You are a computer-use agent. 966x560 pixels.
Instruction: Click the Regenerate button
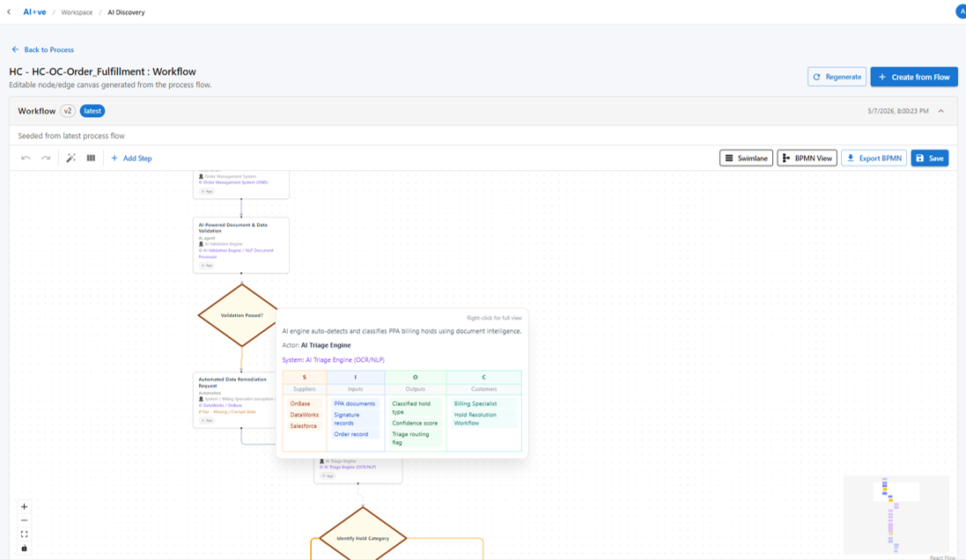(837, 77)
